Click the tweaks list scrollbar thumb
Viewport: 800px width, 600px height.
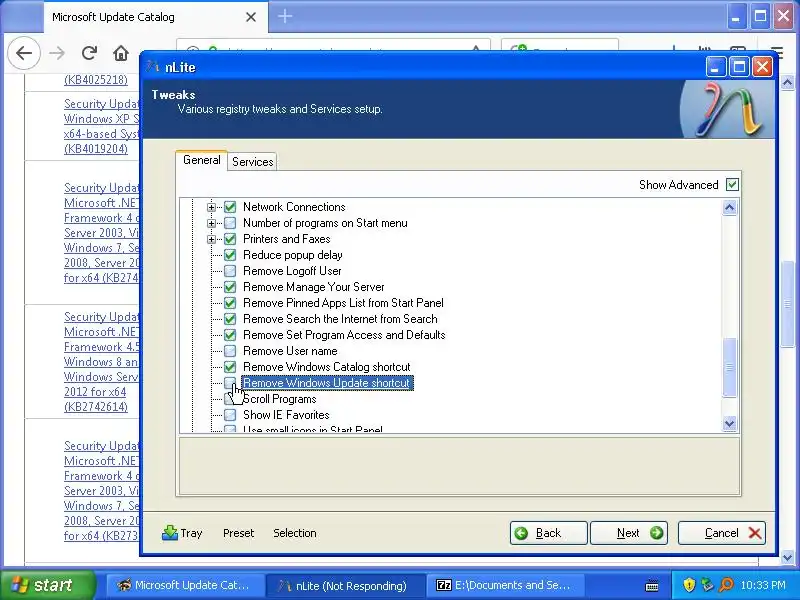pyautogui.click(x=730, y=367)
